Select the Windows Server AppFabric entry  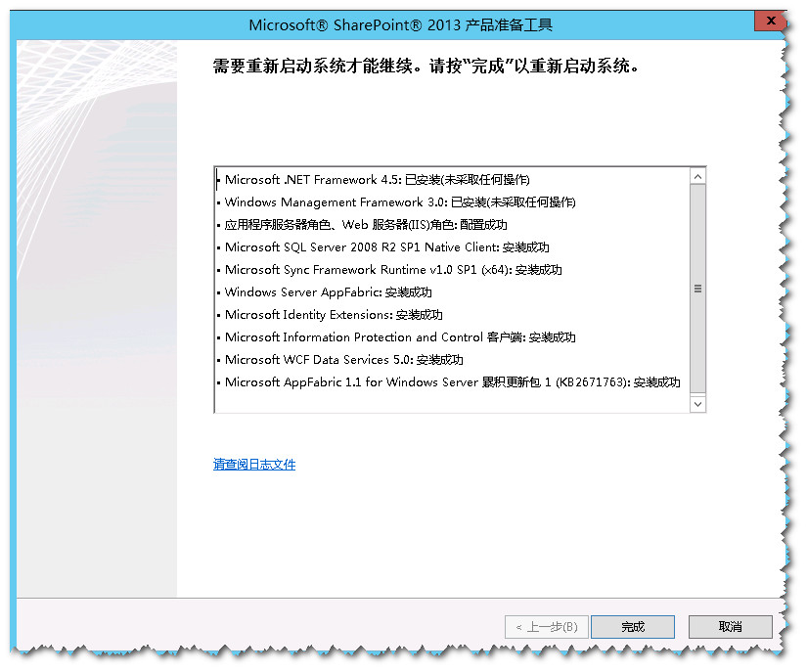pyautogui.click(x=328, y=292)
